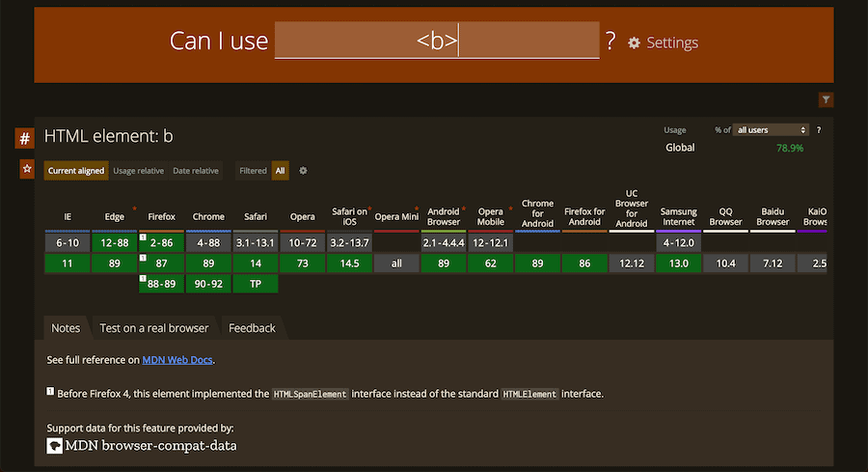Star the HTML element b feature

(27, 169)
